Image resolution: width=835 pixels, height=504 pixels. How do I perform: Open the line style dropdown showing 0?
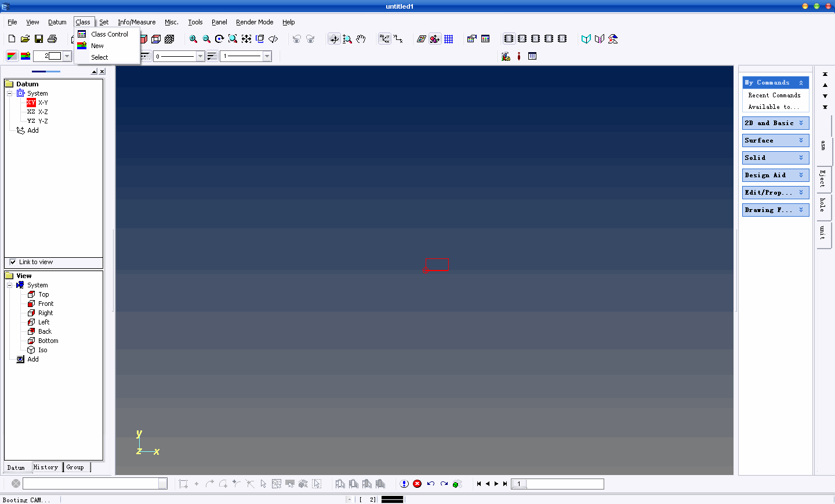click(201, 56)
